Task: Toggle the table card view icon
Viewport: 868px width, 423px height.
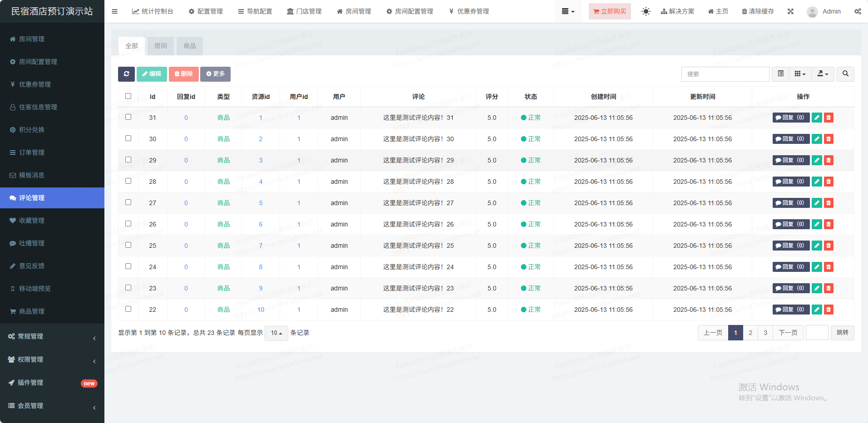Action: [780, 74]
